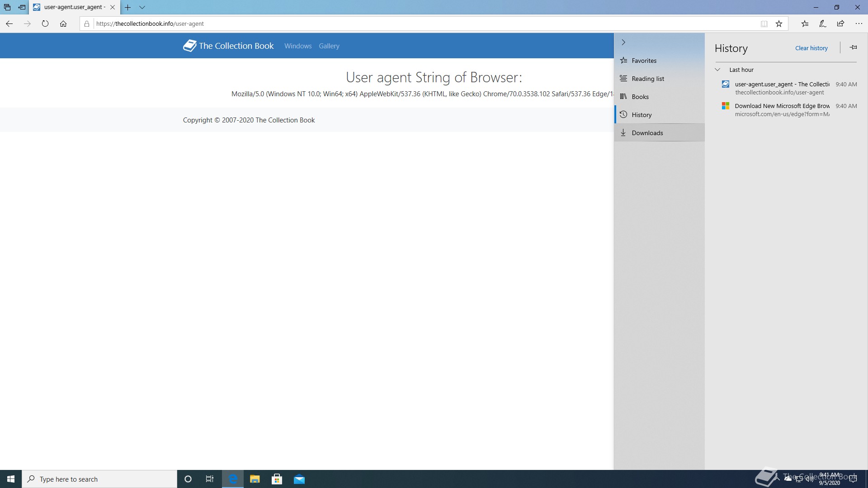Screen dimensions: 868x488
Task: Click the Clear history link
Action: tap(811, 48)
